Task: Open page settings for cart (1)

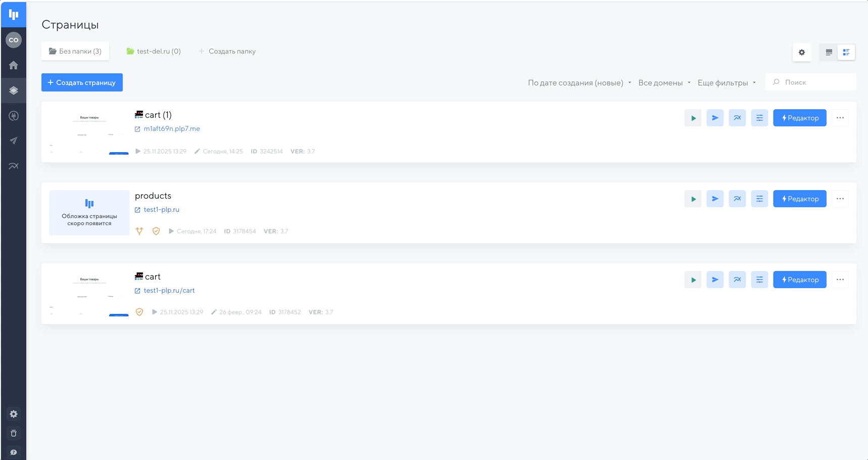Action: (759, 118)
